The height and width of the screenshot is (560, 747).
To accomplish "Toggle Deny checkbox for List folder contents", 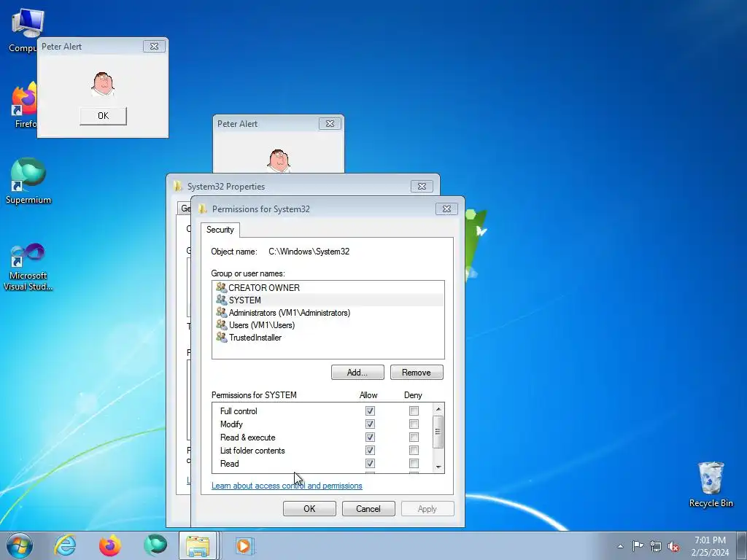I will coord(414,450).
